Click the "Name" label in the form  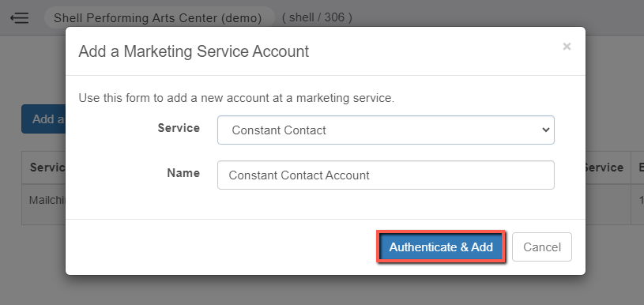coord(183,173)
